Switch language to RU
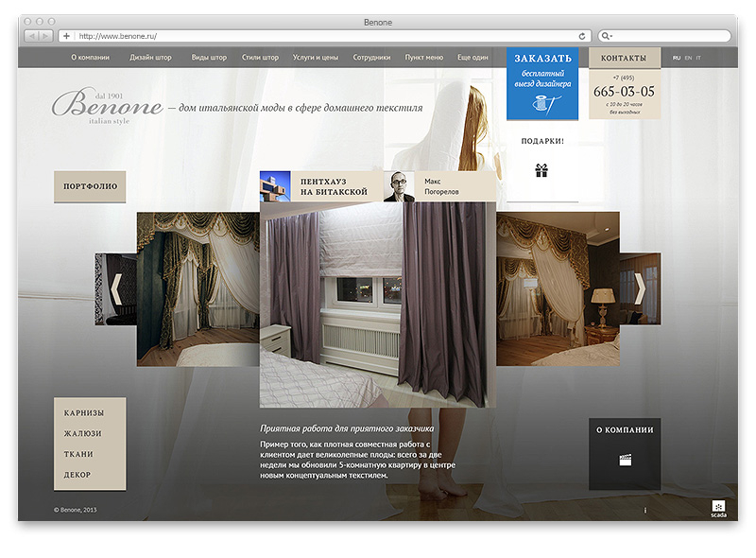 coord(677,58)
